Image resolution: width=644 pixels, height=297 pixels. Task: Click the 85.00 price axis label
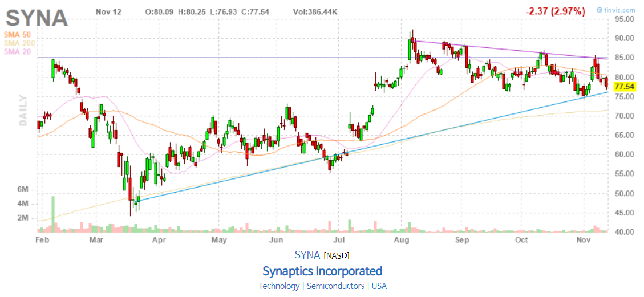coord(625,58)
